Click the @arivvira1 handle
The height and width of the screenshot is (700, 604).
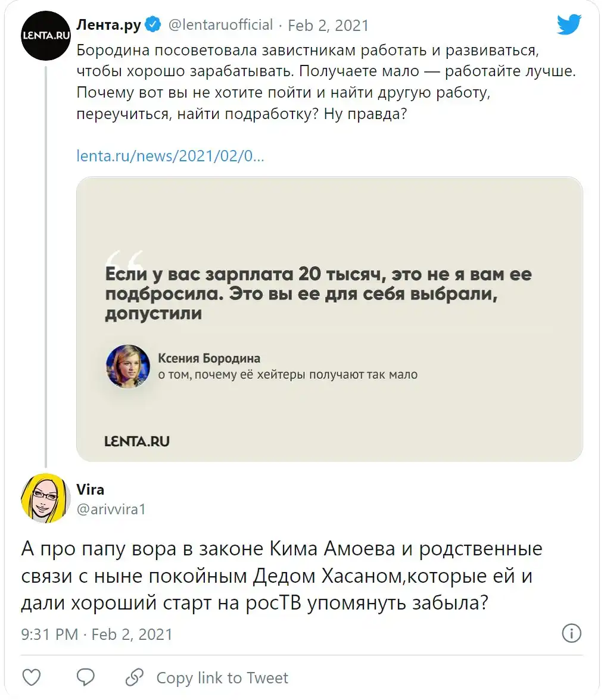tap(111, 509)
